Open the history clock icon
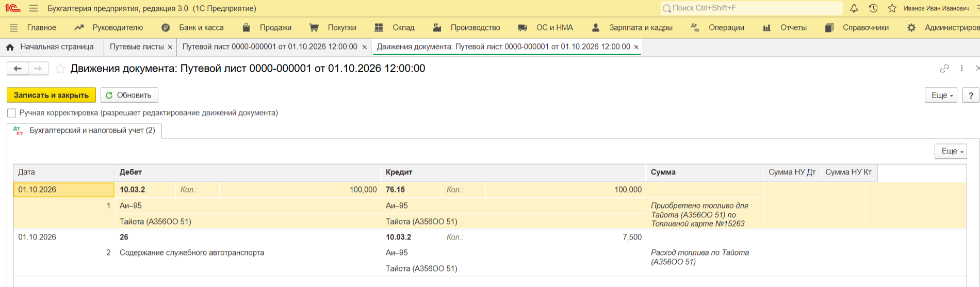The image size is (980, 287). click(873, 8)
